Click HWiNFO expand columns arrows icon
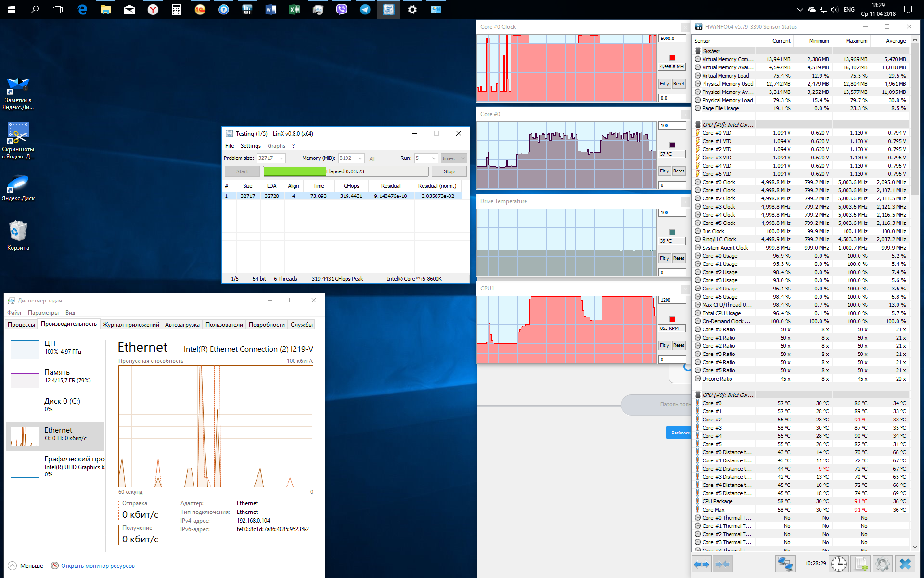 702,564
